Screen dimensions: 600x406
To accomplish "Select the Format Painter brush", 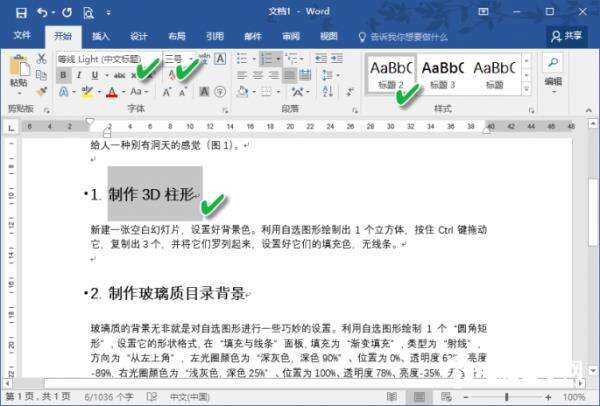I will pyautogui.click(x=41, y=91).
